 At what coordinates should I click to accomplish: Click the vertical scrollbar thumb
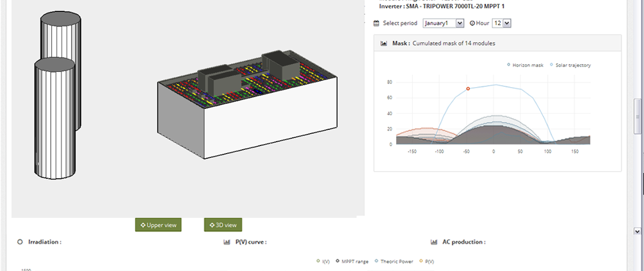637,116
